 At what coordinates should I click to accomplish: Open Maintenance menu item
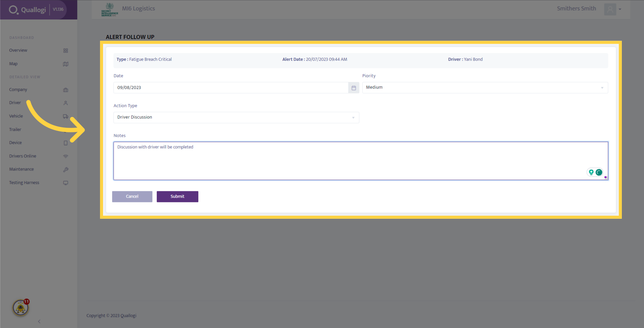tap(21, 169)
